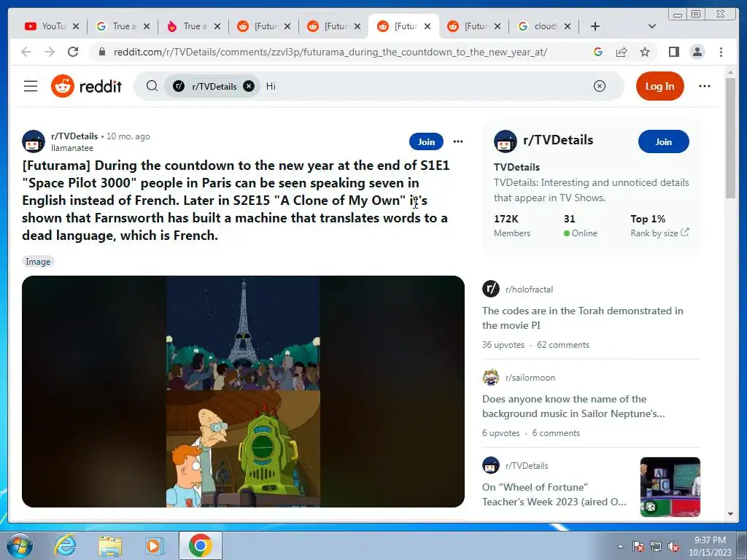747x560 pixels.
Task: Open Windows Media Player from the taskbar
Action: [154, 545]
